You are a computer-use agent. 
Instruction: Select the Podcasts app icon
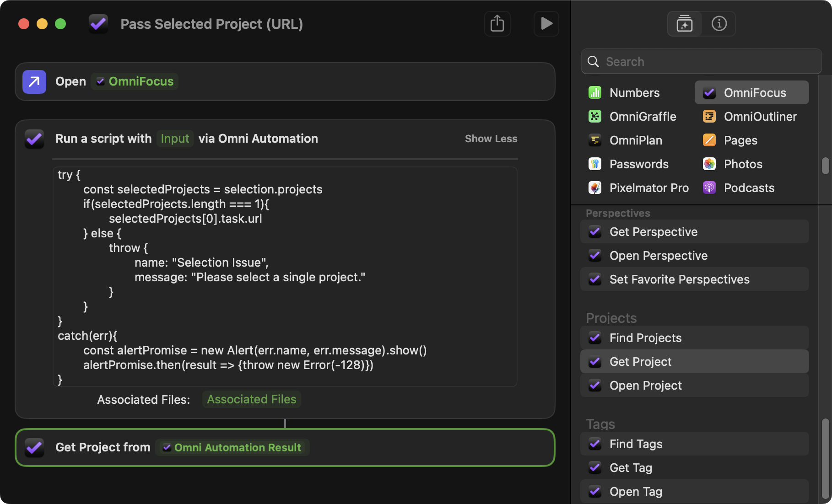[x=709, y=188]
